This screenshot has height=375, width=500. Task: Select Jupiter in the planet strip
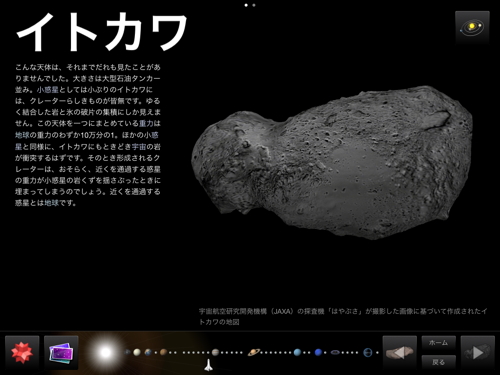[x=215, y=352]
